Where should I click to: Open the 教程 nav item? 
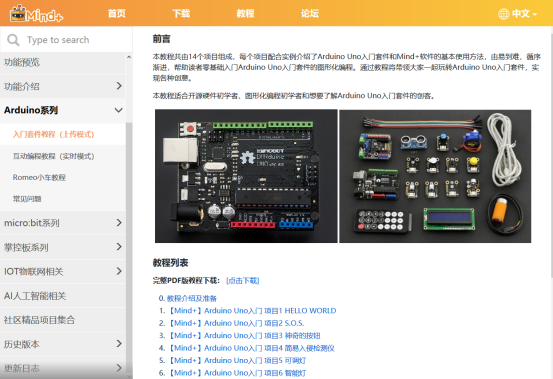click(x=245, y=13)
